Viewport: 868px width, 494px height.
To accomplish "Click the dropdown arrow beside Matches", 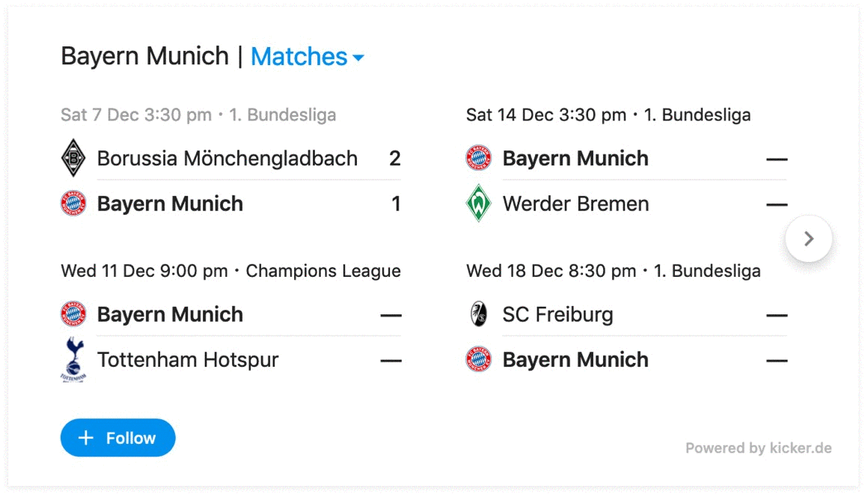I will (x=358, y=58).
